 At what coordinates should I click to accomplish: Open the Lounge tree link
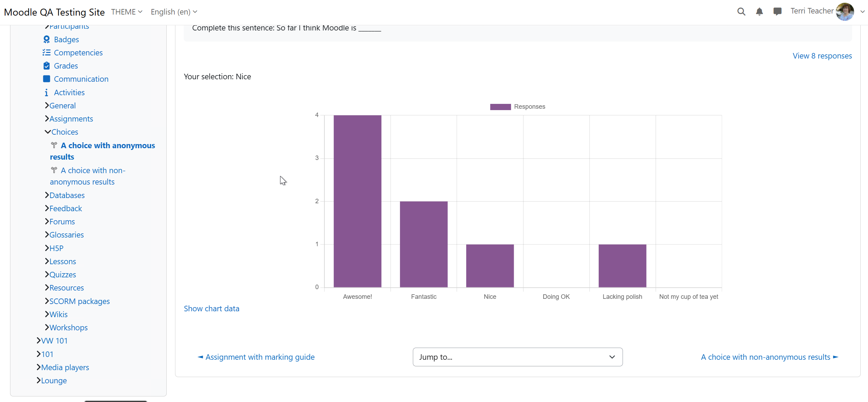[54, 381]
